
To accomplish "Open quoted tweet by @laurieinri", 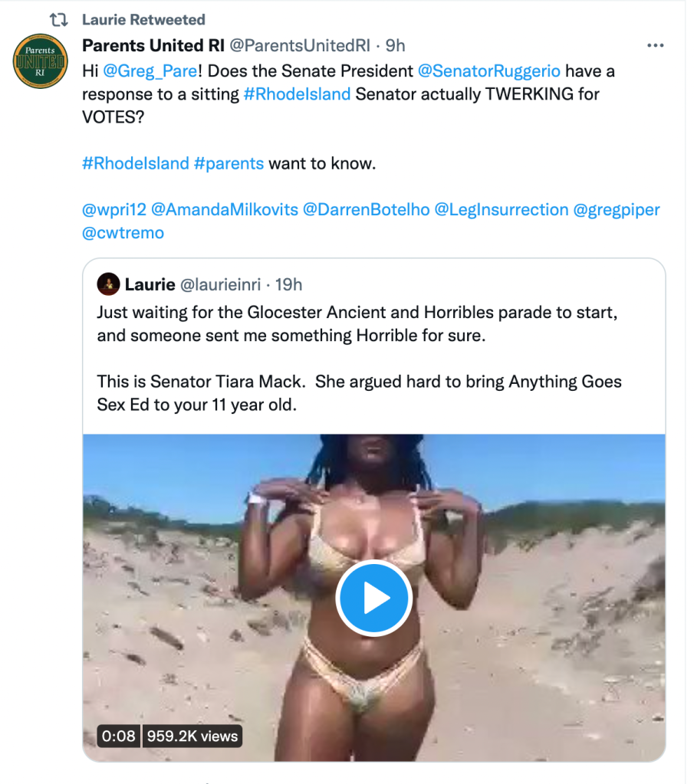I will pyautogui.click(x=373, y=345).
